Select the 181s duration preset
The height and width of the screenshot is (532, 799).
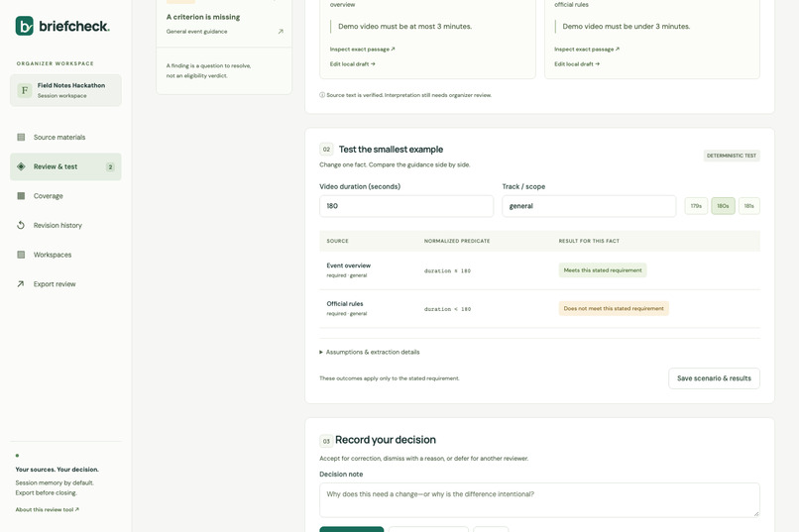pyautogui.click(x=749, y=206)
